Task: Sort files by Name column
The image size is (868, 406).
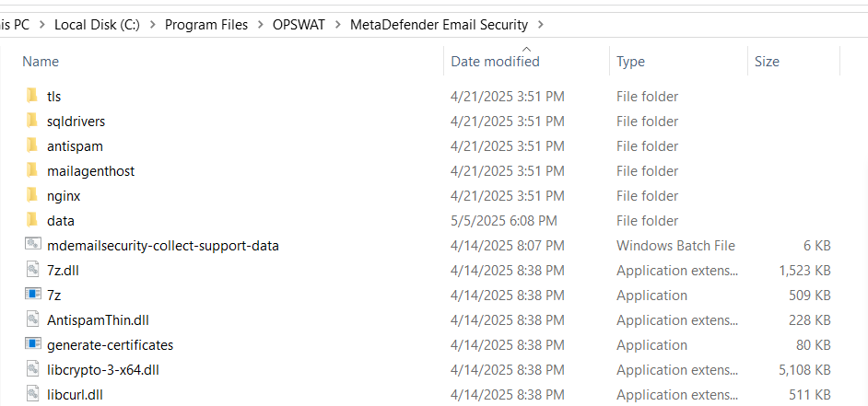Action: pos(41,62)
